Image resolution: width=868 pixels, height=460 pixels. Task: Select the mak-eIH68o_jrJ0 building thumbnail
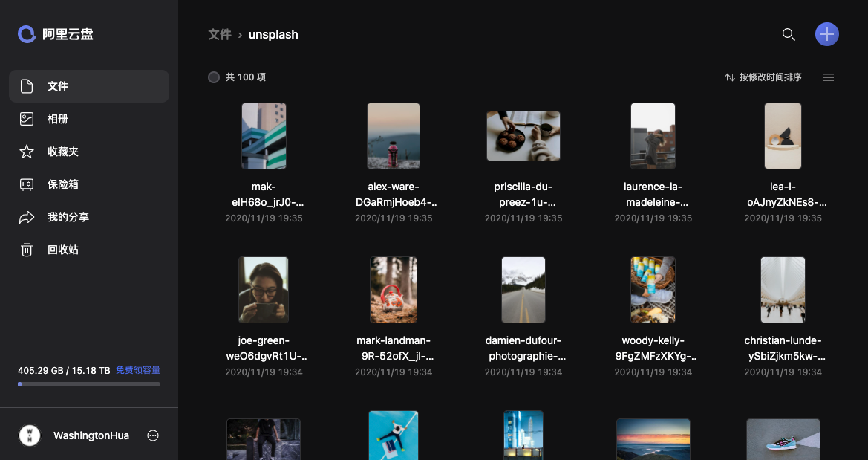[264, 136]
